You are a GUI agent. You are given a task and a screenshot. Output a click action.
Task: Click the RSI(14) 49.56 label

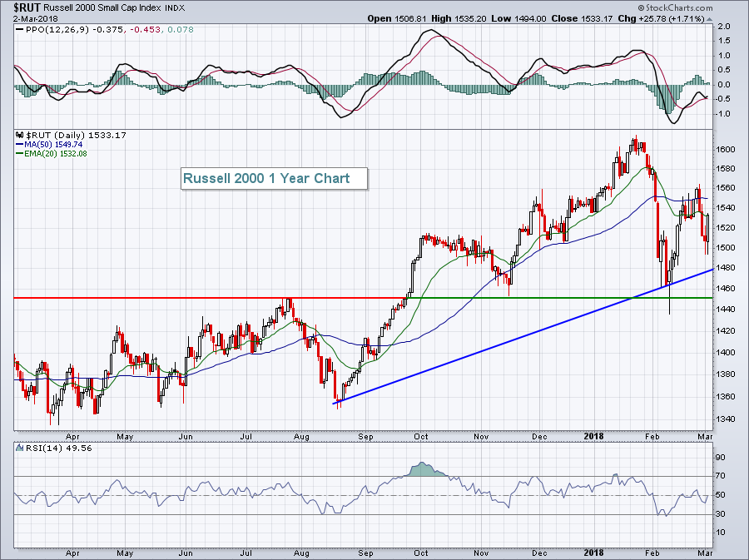tap(58, 448)
